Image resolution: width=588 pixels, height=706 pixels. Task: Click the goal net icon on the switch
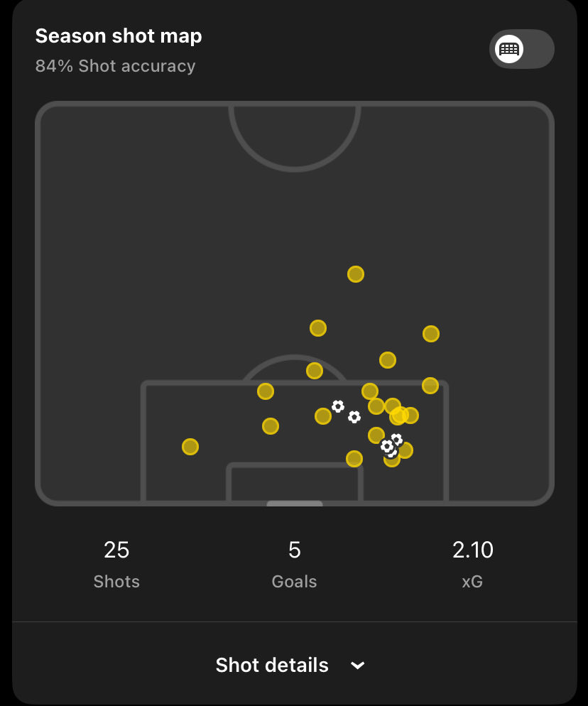tap(509, 50)
